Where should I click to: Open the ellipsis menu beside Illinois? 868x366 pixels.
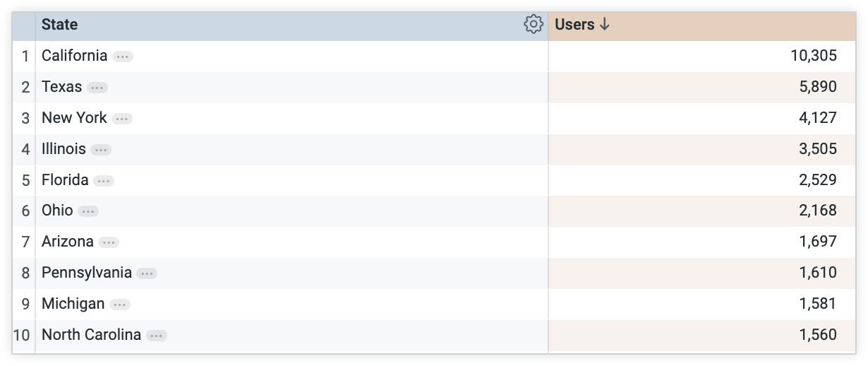tap(101, 150)
